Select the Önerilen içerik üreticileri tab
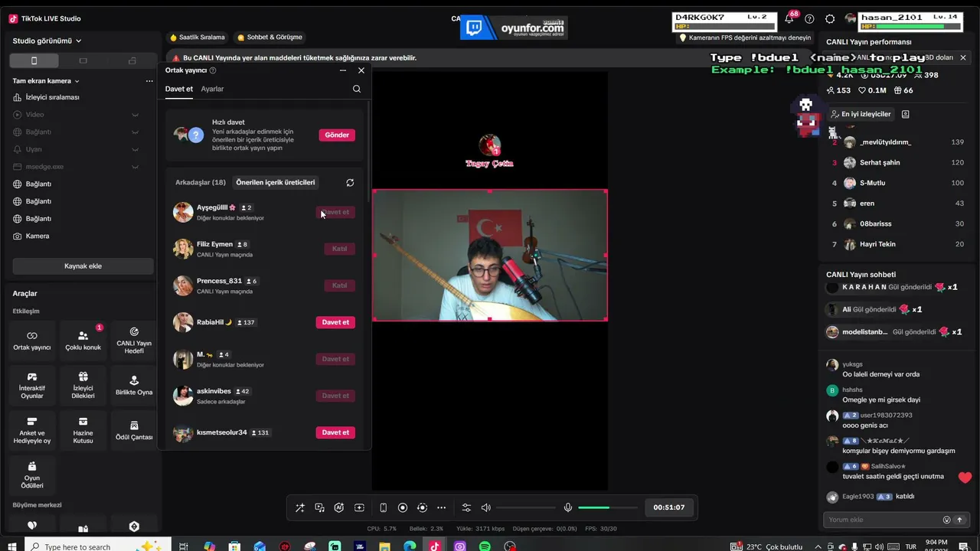This screenshot has height=551, width=980. click(x=276, y=182)
